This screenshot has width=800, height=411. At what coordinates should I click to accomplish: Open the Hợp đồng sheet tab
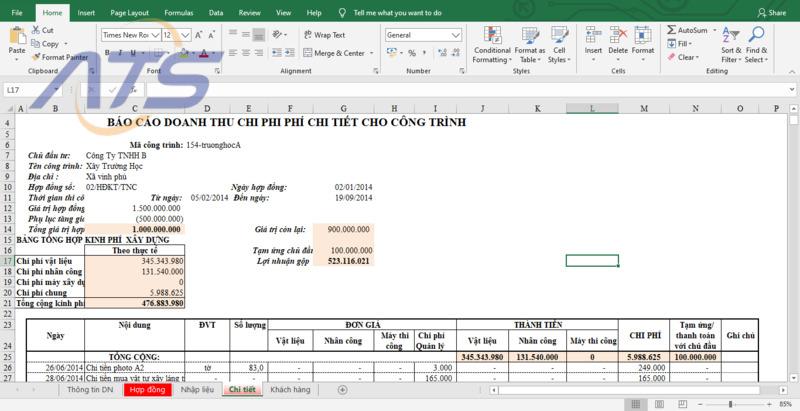[148, 389]
